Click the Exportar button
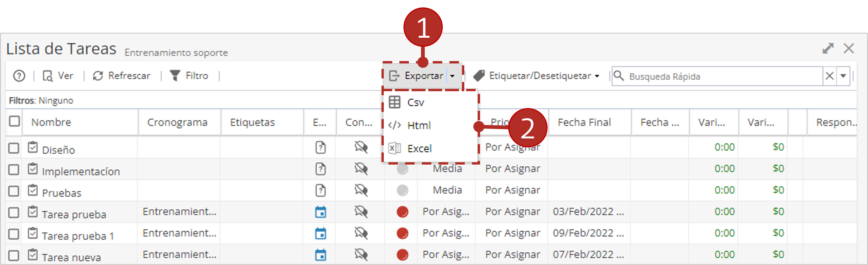Viewport: 868px width, 265px height. [416, 76]
